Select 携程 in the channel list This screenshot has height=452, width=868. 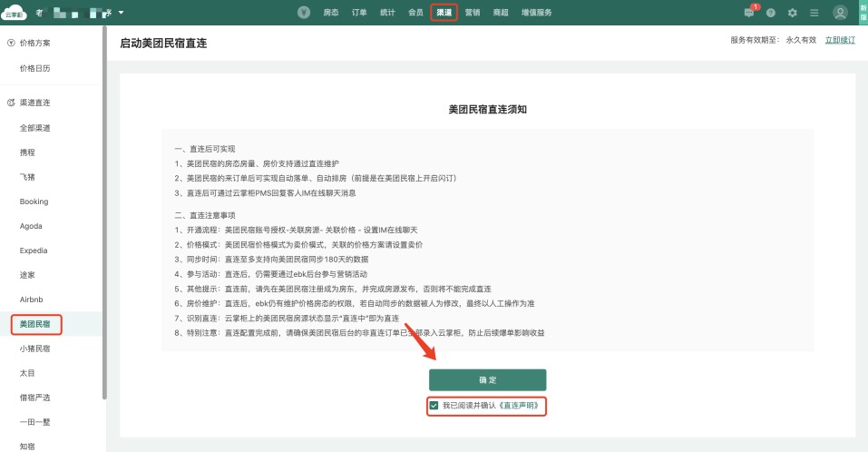pos(28,152)
